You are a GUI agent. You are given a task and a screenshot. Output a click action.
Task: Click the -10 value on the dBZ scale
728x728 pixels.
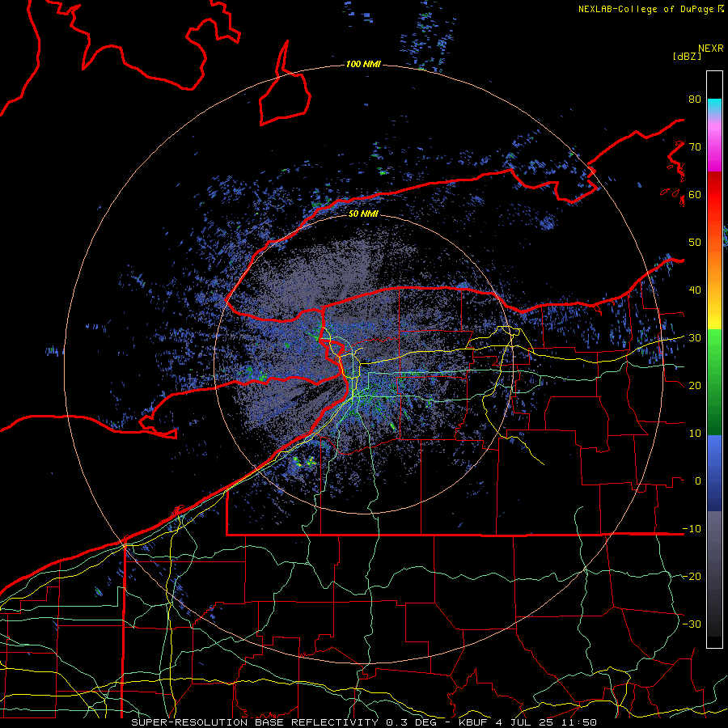(x=692, y=529)
